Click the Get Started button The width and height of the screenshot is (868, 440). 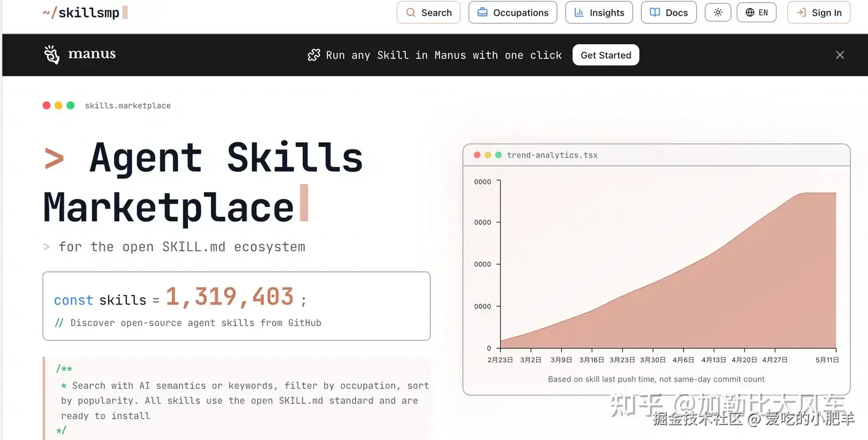point(606,55)
